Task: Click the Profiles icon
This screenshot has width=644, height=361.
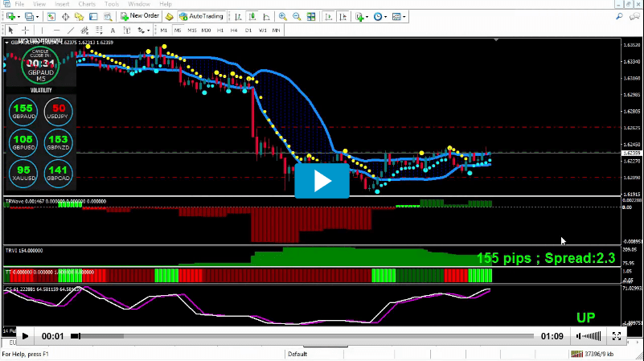Action: click(29, 16)
